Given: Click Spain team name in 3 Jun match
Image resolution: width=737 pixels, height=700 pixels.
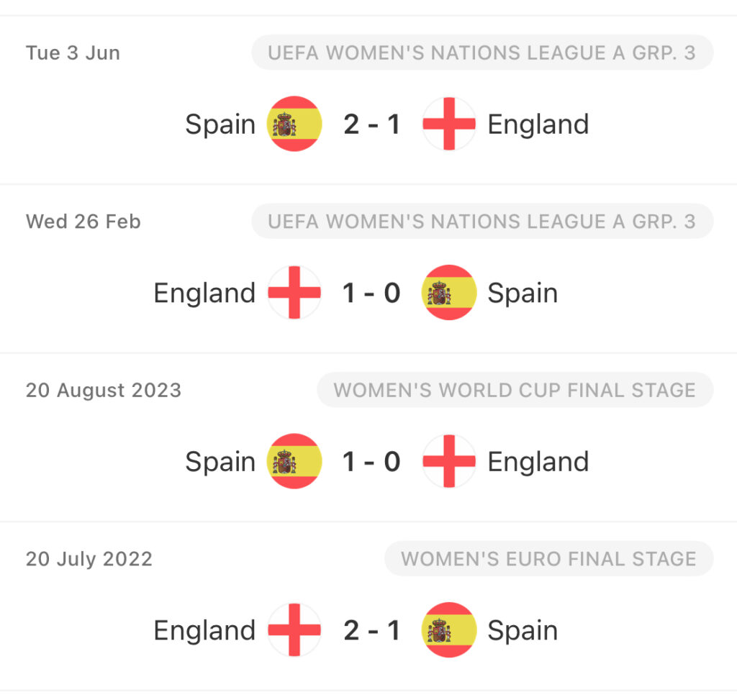Looking at the screenshot, I should tap(220, 125).
